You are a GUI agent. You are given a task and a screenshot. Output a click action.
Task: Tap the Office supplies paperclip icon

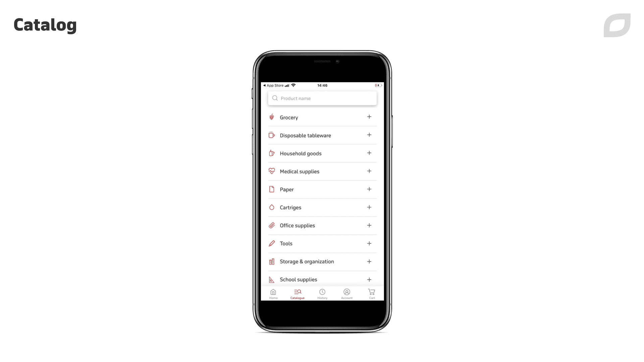tap(272, 226)
